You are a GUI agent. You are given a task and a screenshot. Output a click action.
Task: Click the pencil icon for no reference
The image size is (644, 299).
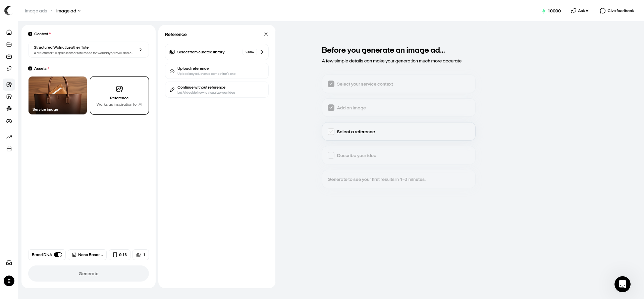[x=172, y=90]
